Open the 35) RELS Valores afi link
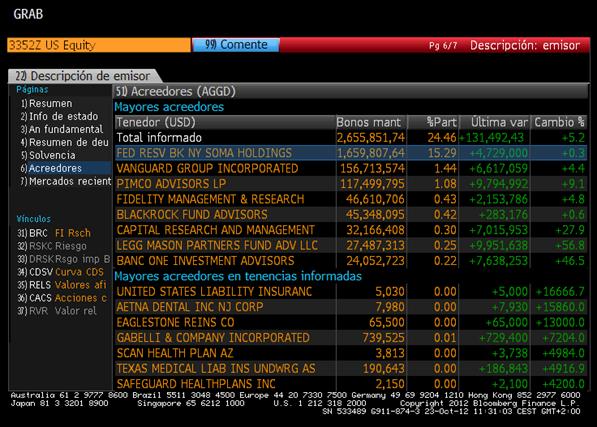597x427 pixels. [x=61, y=285]
